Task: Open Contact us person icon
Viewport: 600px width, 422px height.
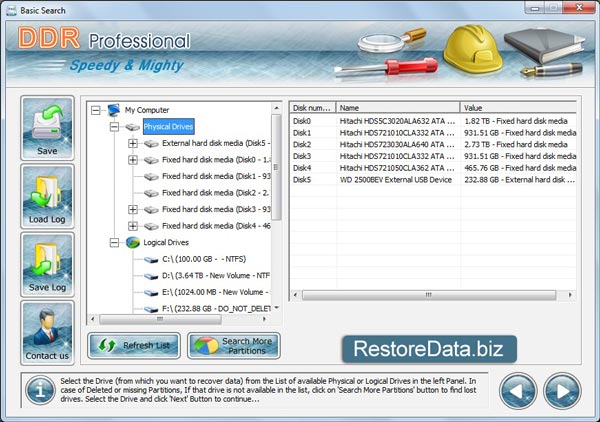Action: pyautogui.click(x=47, y=332)
